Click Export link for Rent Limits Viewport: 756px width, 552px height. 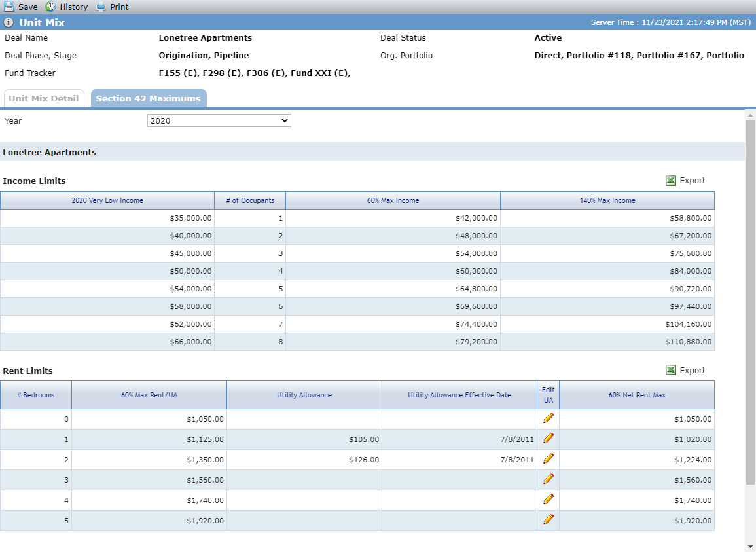click(693, 370)
